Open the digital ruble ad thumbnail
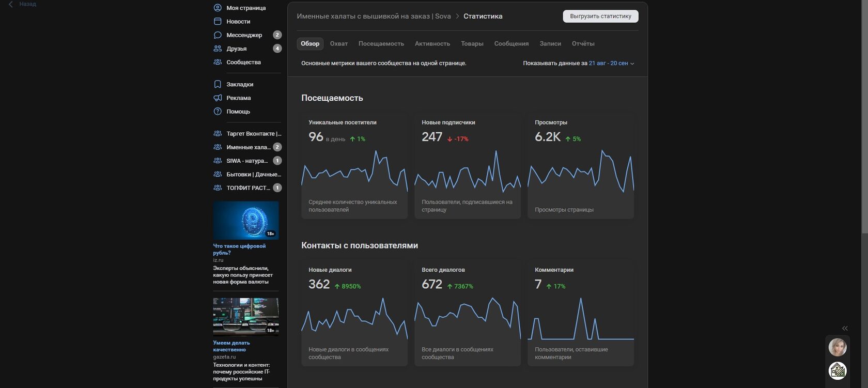The image size is (868, 388). click(x=246, y=220)
